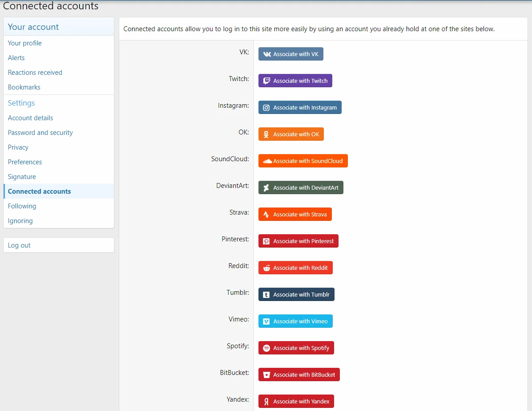Click the Instagram: row label
The width and height of the screenshot is (532, 411).
point(234,106)
